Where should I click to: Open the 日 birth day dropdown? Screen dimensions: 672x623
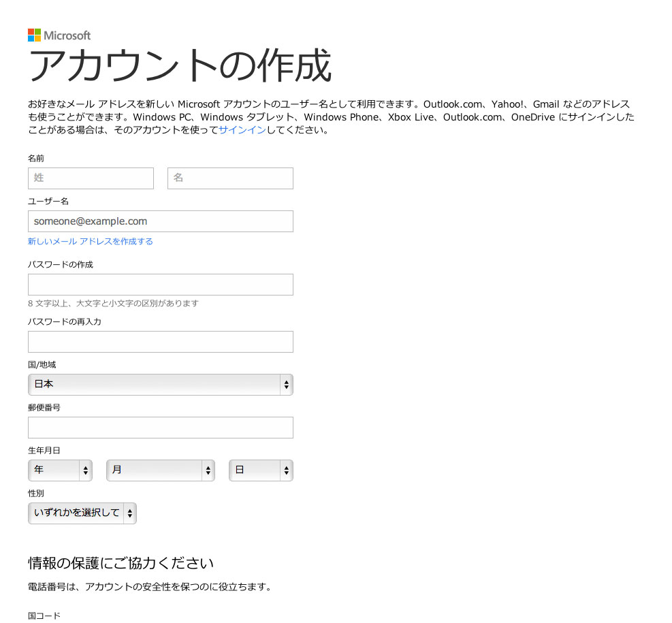coord(261,470)
